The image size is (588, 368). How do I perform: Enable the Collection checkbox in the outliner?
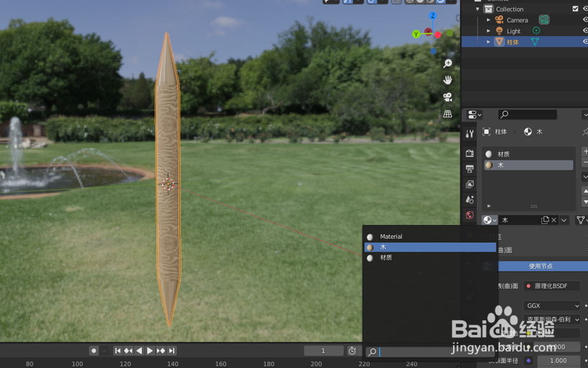(x=575, y=8)
